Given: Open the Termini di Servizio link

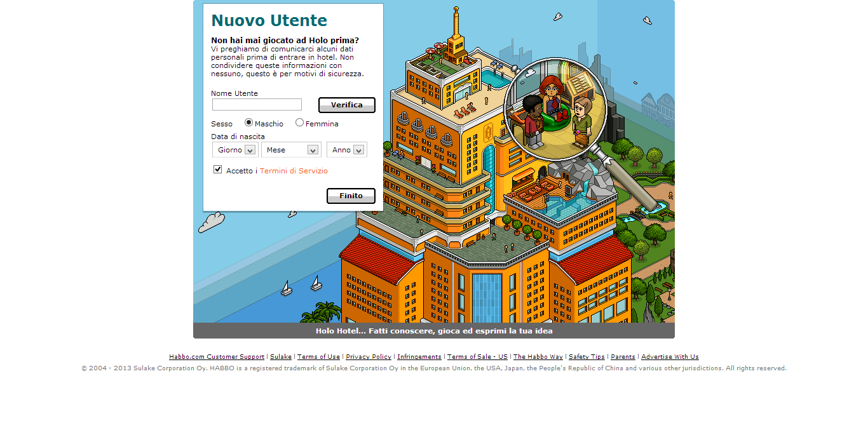Looking at the screenshot, I should pos(294,171).
